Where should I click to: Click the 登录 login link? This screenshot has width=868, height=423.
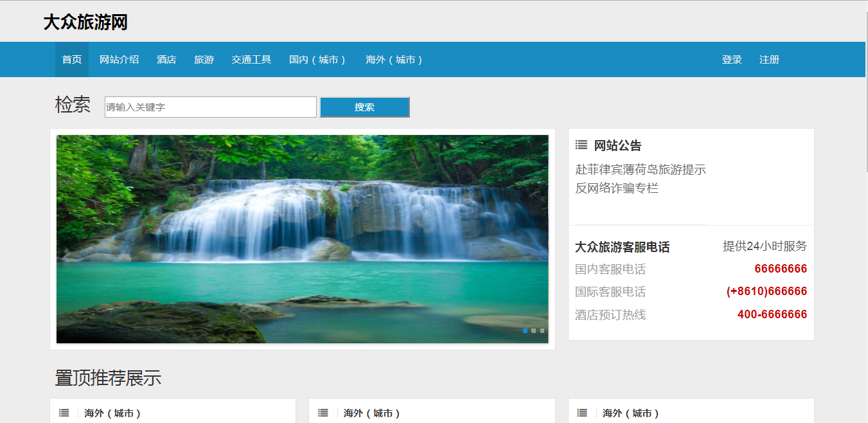pos(732,60)
